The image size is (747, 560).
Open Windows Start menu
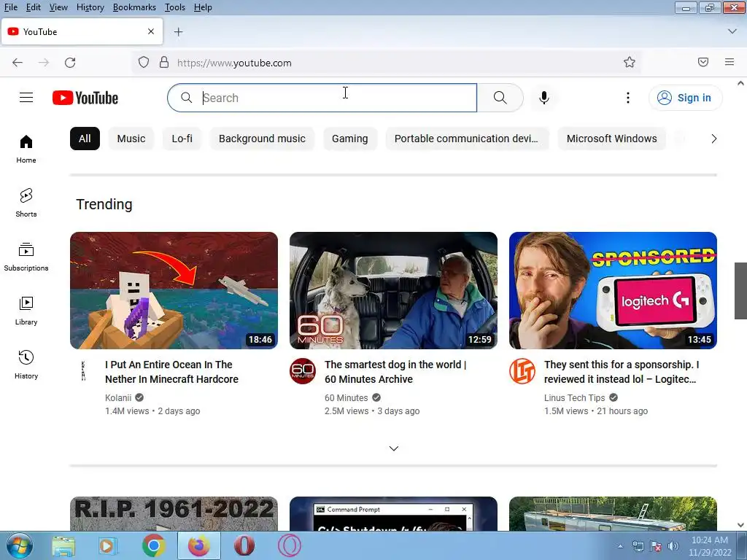tap(19, 545)
